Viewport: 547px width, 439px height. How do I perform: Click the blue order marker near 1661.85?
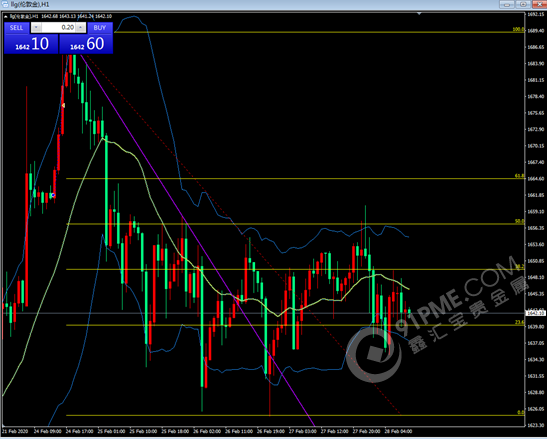click(53, 195)
